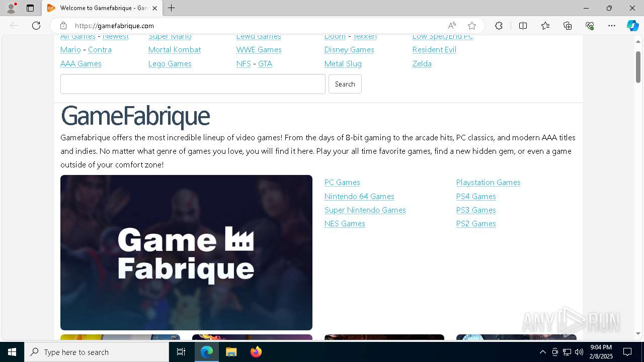Open the AAA Games link
The width and height of the screenshot is (644, 362).
click(x=81, y=64)
